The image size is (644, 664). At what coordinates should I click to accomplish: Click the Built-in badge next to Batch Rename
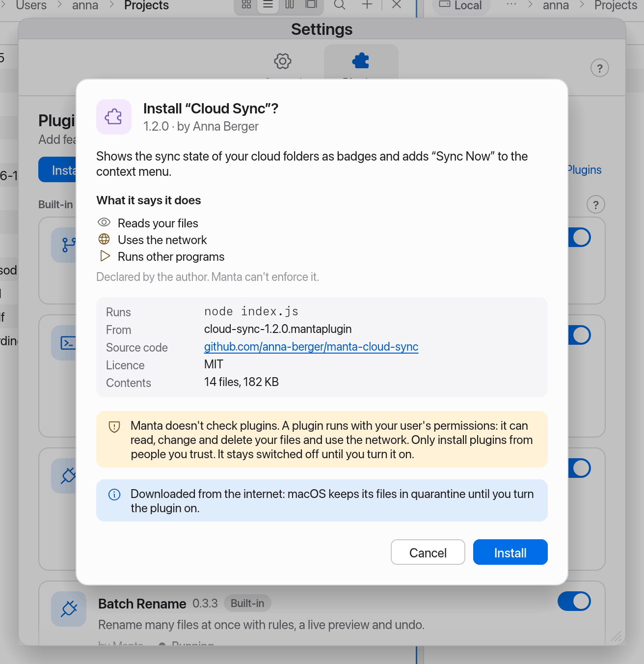[x=247, y=603]
